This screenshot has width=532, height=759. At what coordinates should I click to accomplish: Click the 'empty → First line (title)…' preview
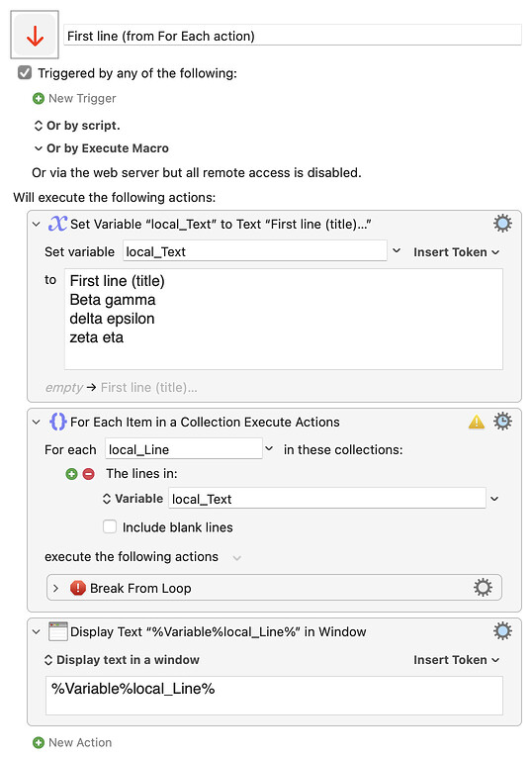(x=121, y=387)
